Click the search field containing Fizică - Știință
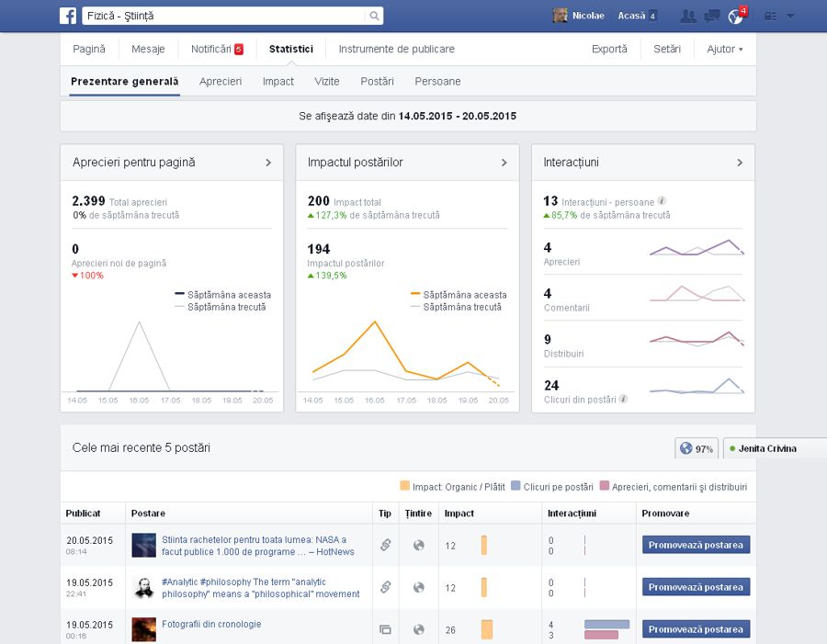The image size is (827, 644). coord(223,16)
